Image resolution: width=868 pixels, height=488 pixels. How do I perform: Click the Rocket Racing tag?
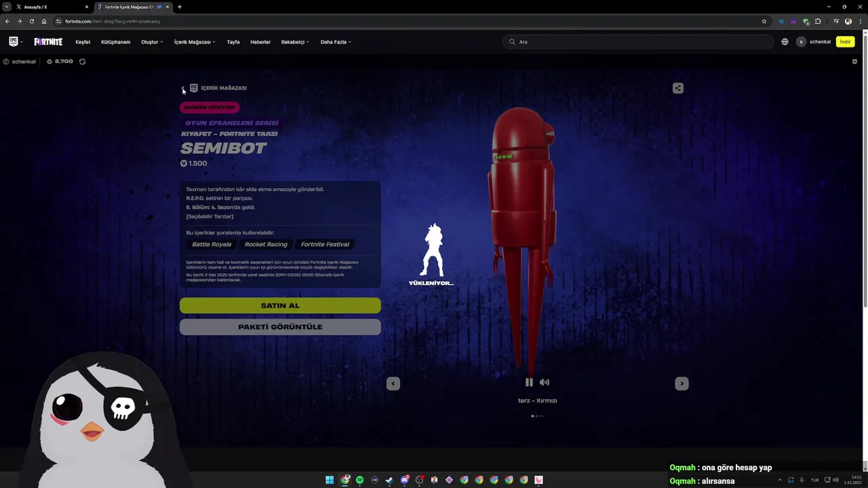click(x=266, y=245)
